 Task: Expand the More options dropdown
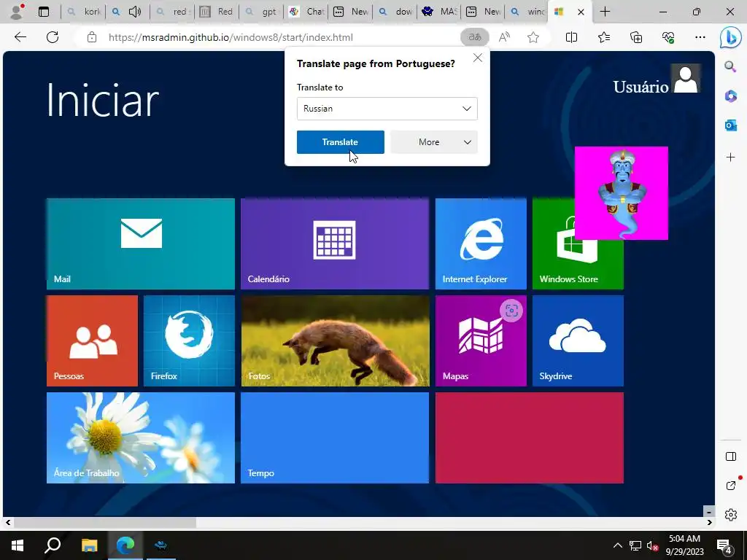click(433, 142)
